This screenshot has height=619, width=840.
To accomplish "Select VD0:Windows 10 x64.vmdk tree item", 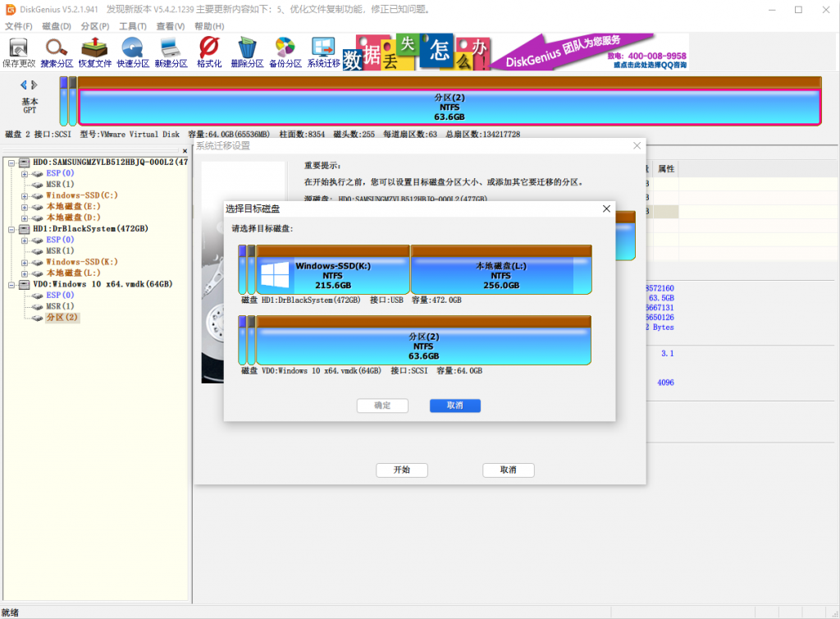I will (x=103, y=285).
